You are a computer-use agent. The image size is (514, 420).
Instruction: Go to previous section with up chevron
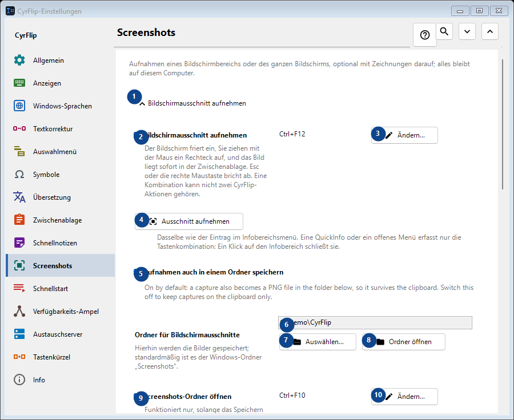(x=490, y=31)
